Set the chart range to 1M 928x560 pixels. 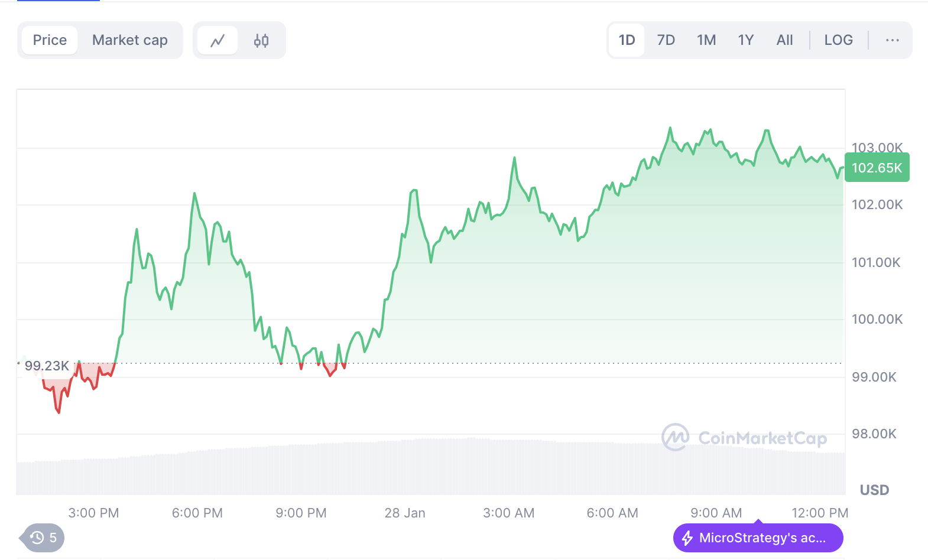[x=706, y=40]
